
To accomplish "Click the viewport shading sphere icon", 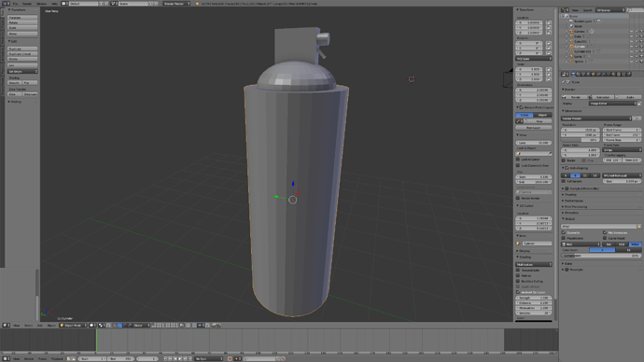I will [x=91, y=325].
